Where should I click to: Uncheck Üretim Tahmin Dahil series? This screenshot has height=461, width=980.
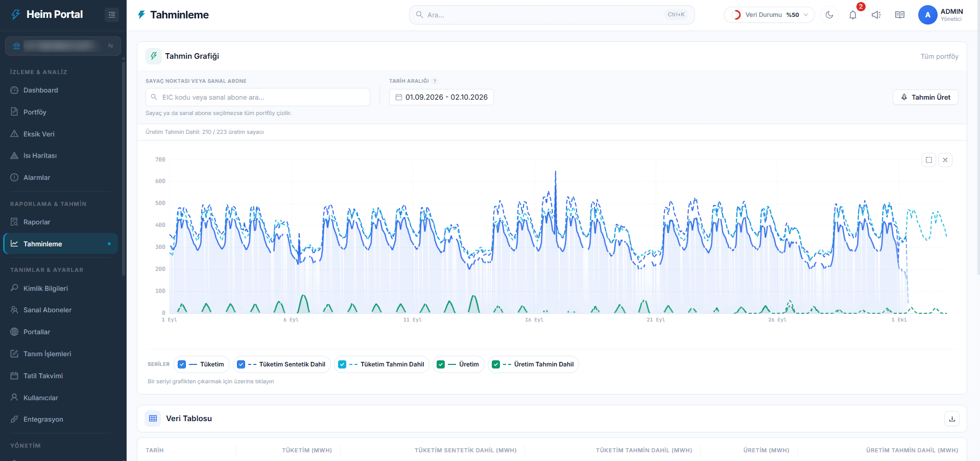coord(496,364)
